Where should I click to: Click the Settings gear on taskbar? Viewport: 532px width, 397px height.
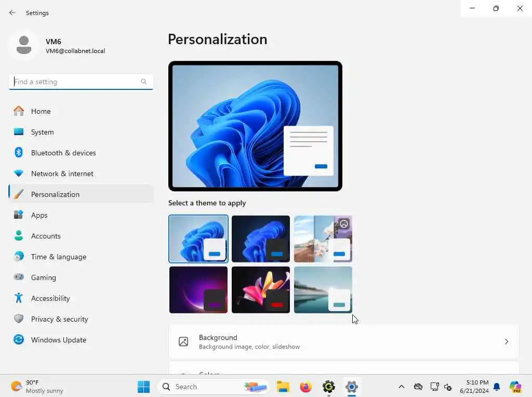(x=352, y=387)
